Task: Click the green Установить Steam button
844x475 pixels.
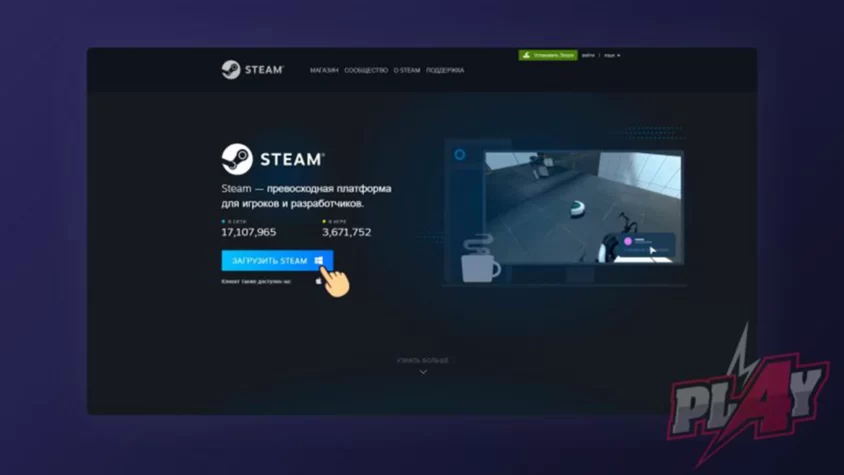Action: pos(548,55)
